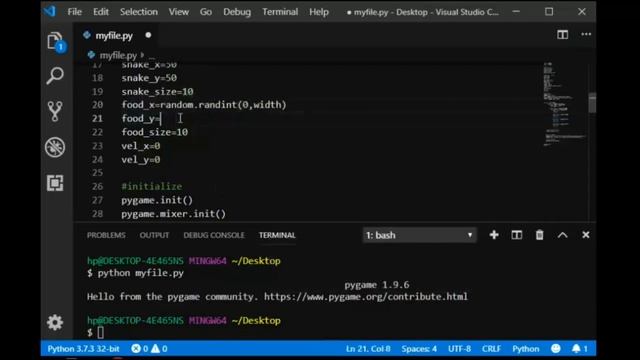Open the Terminal menu
The image size is (640, 360).
point(280,12)
